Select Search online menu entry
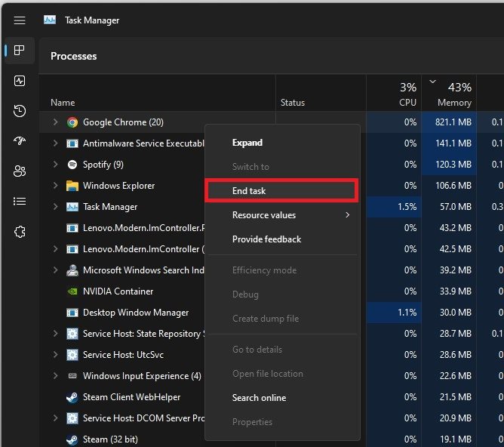504x447 pixels. (282, 398)
